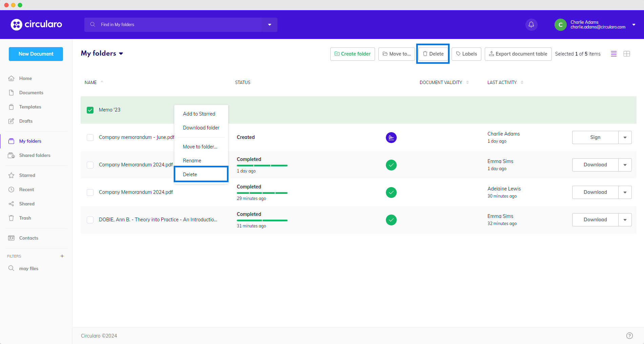Click the signature icon for June memorandum
The image size is (644, 344).
tap(391, 138)
